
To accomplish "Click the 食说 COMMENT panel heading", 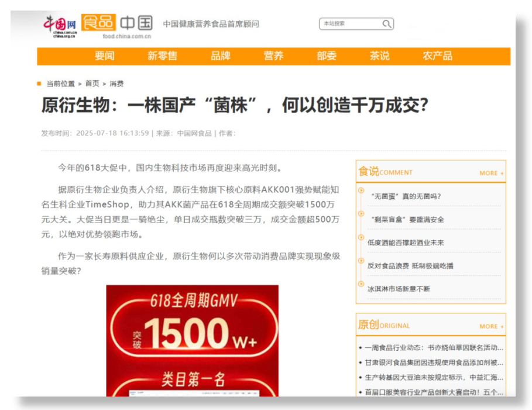I will pos(385,172).
